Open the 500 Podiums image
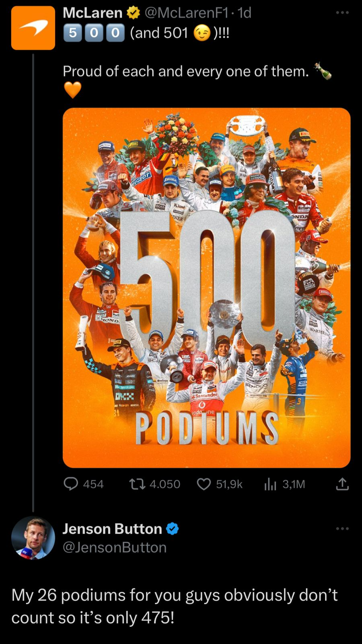Screen dimensions: 362x644 pos(206,287)
